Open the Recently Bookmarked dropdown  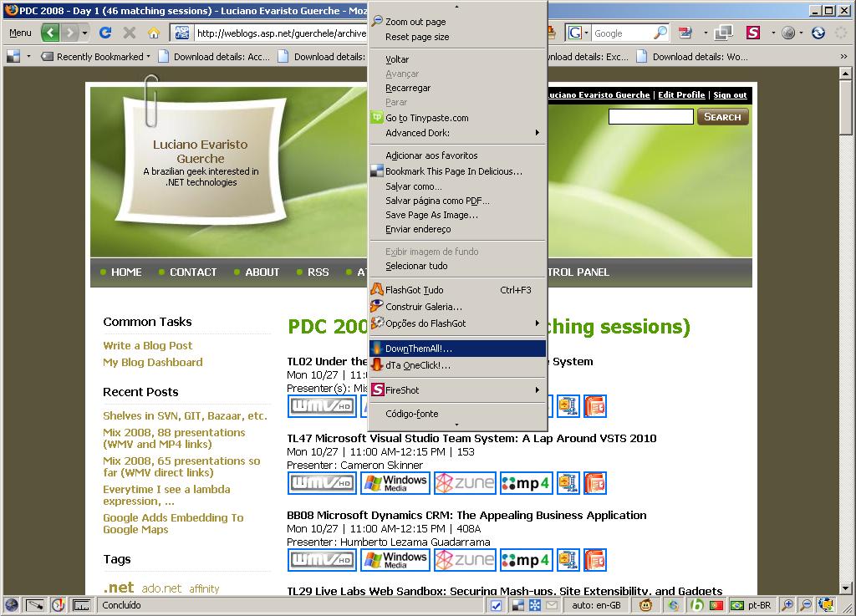(x=95, y=56)
